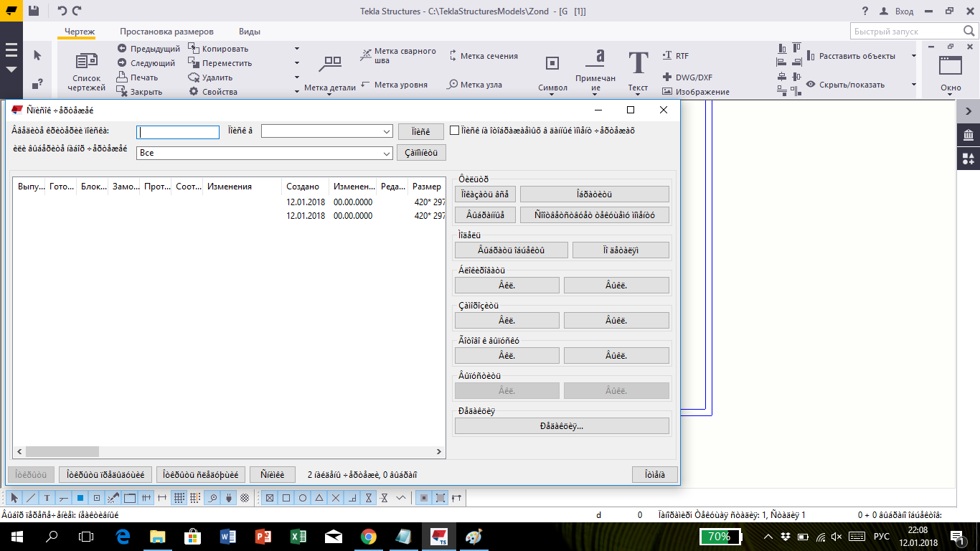Select the circle snap icon in bottom toolbar
The width and height of the screenshot is (980, 551).
[303, 497]
